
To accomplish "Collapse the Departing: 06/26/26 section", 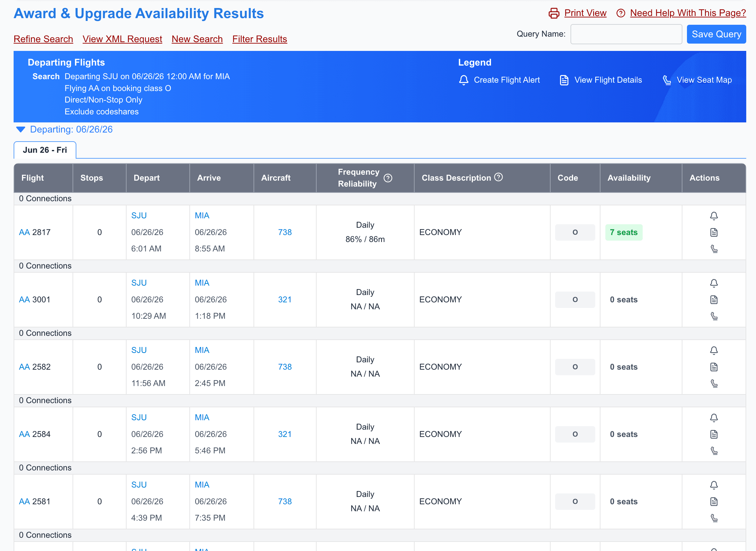I will point(21,130).
